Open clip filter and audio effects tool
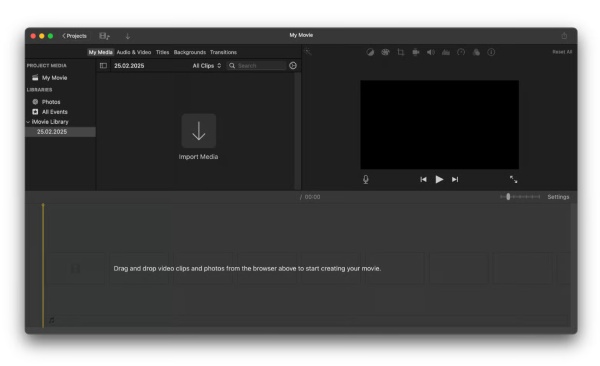This screenshot has height=366, width=600. [x=476, y=52]
